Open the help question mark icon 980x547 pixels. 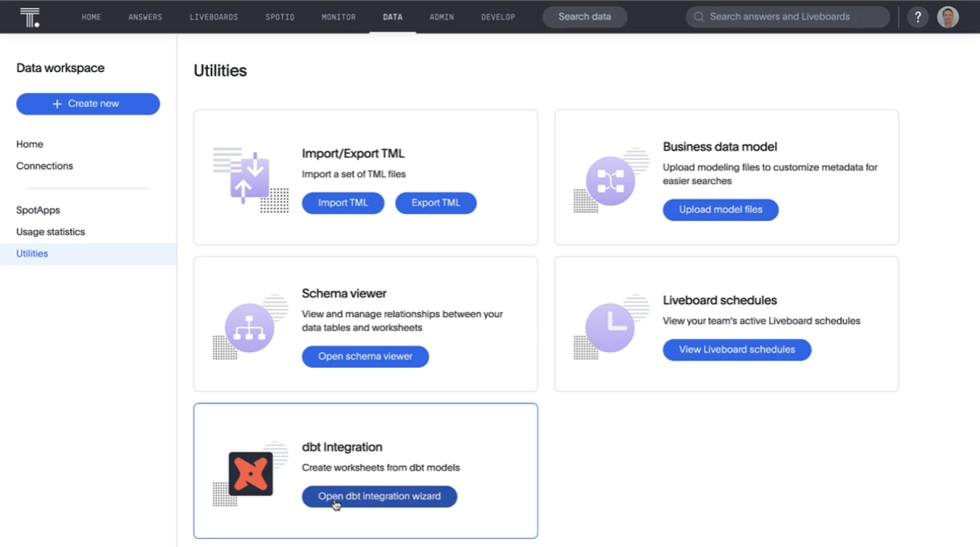click(x=918, y=17)
